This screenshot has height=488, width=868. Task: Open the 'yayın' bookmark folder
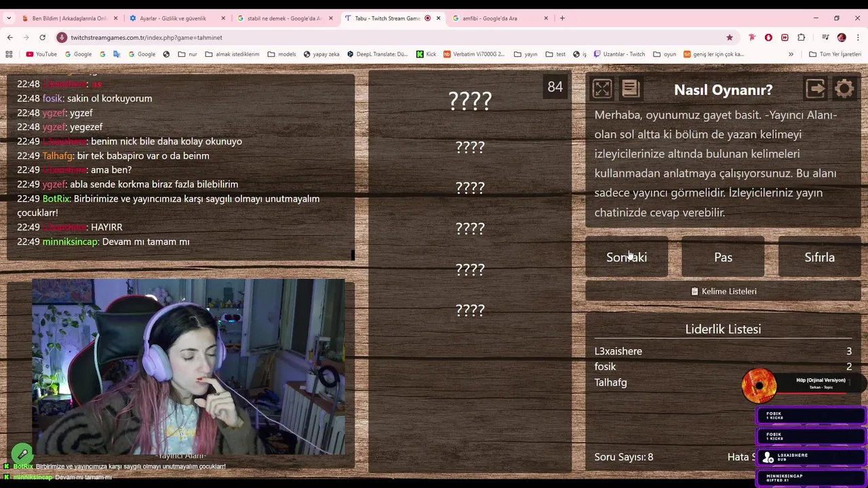[x=526, y=54]
